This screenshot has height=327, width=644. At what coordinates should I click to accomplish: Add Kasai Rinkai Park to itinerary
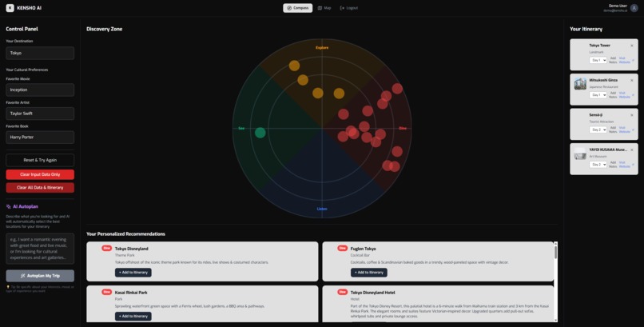coord(133,317)
